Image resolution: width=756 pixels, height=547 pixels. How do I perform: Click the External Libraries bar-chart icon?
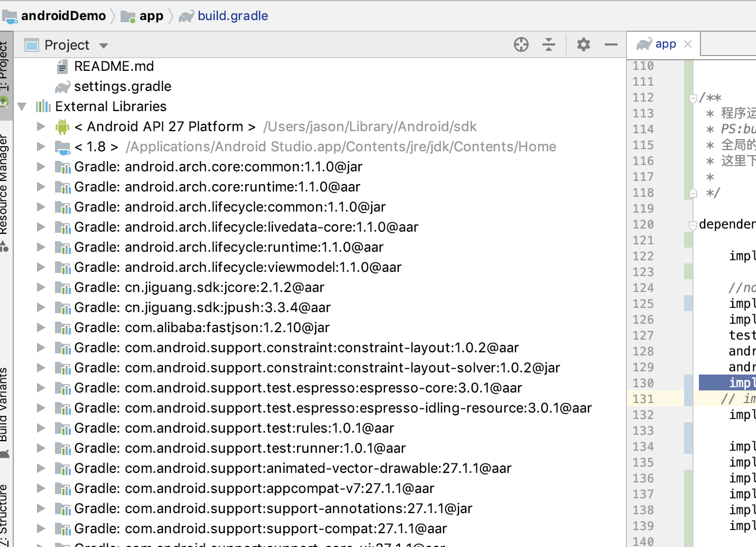coord(43,106)
